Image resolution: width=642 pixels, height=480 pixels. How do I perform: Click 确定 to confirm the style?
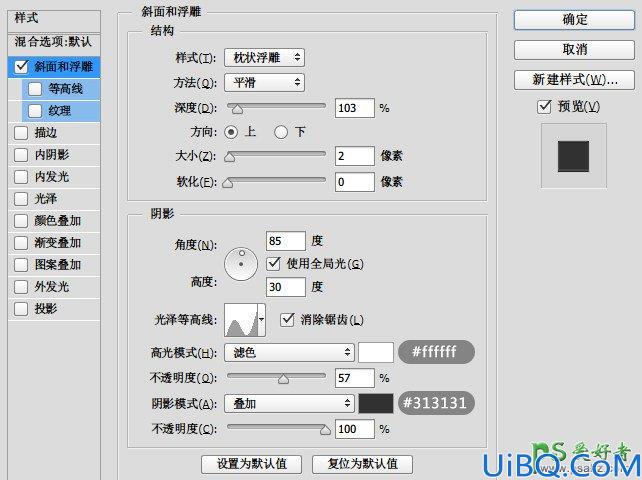574,19
